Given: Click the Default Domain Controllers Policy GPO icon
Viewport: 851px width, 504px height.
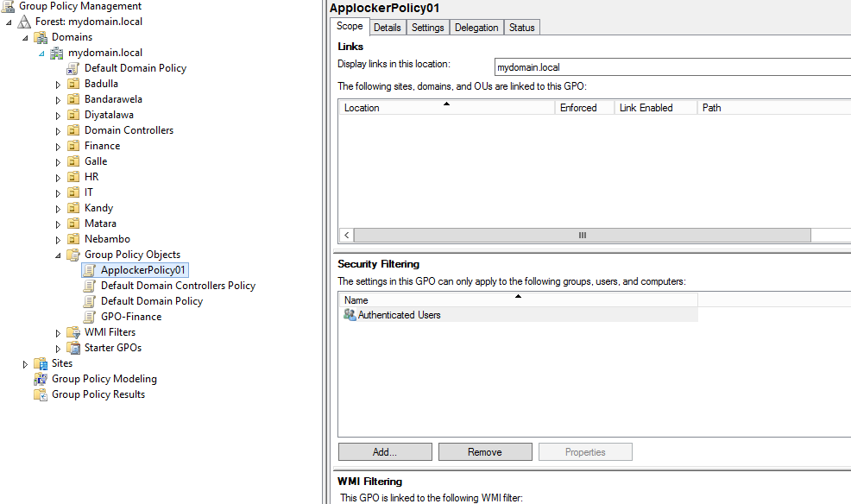Looking at the screenshot, I should (90, 286).
